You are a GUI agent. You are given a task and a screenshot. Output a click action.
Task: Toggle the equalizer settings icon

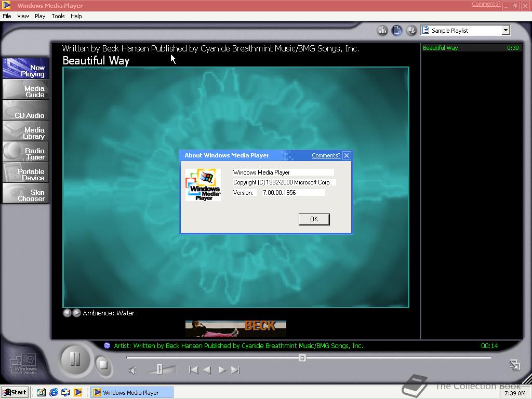pos(382,30)
